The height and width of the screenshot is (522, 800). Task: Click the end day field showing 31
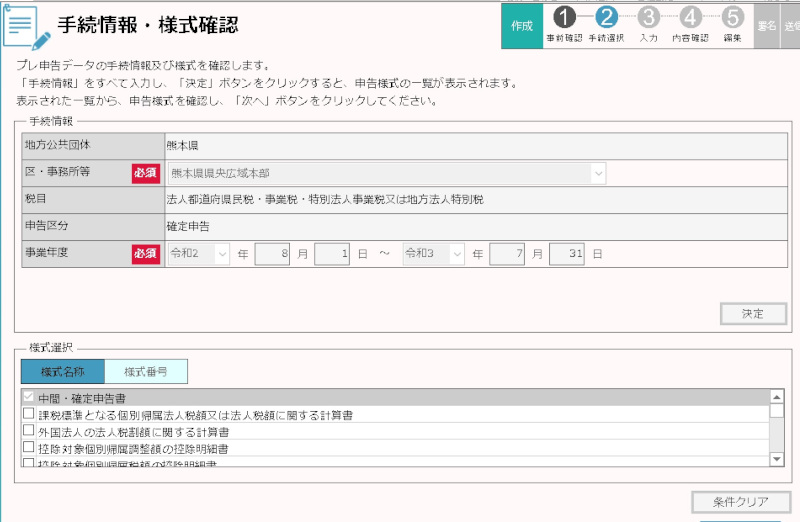[x=567, y=254]
